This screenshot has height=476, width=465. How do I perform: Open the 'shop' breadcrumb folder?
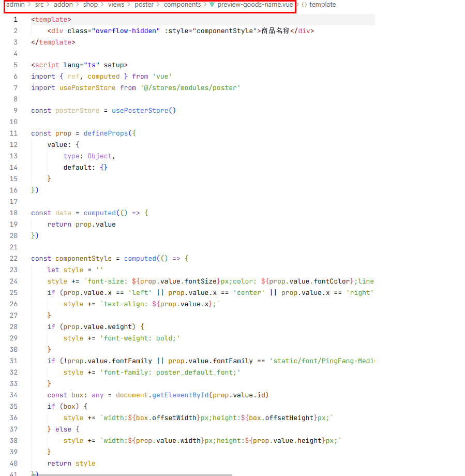coord(91,5)
